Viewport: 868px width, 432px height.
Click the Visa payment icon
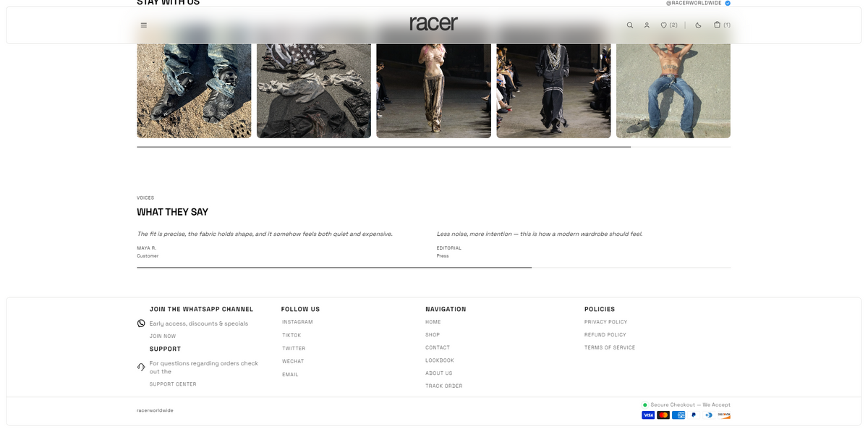[648, 415]
